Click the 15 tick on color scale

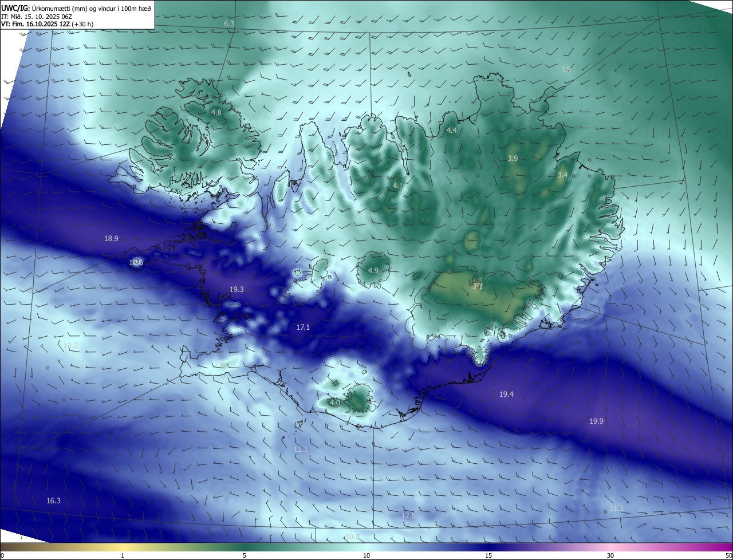point(488,555)
